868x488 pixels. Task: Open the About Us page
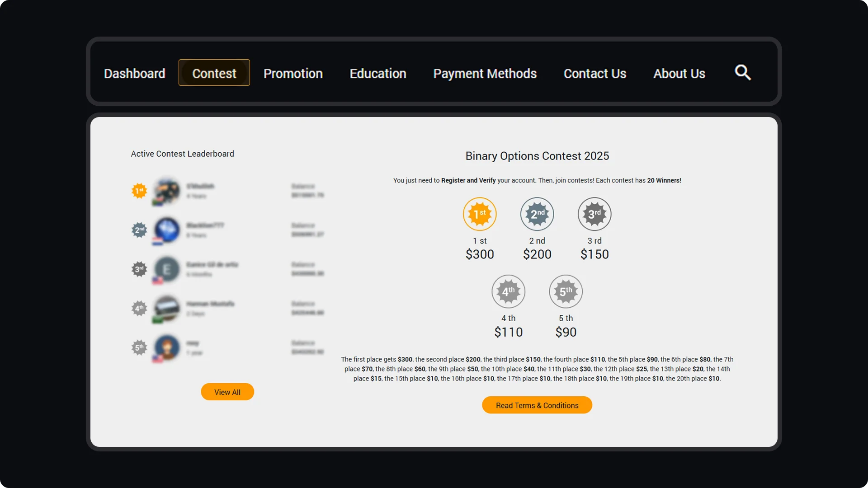pos(679,73)
